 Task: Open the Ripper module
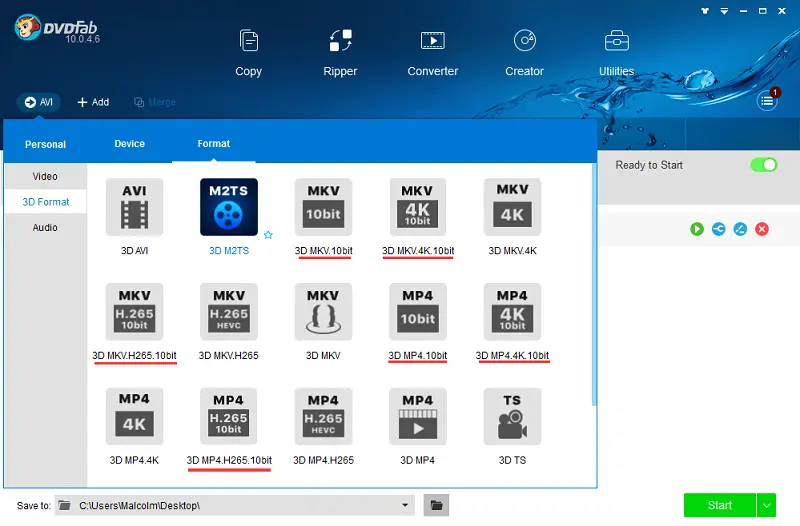[x=341, y=52]
